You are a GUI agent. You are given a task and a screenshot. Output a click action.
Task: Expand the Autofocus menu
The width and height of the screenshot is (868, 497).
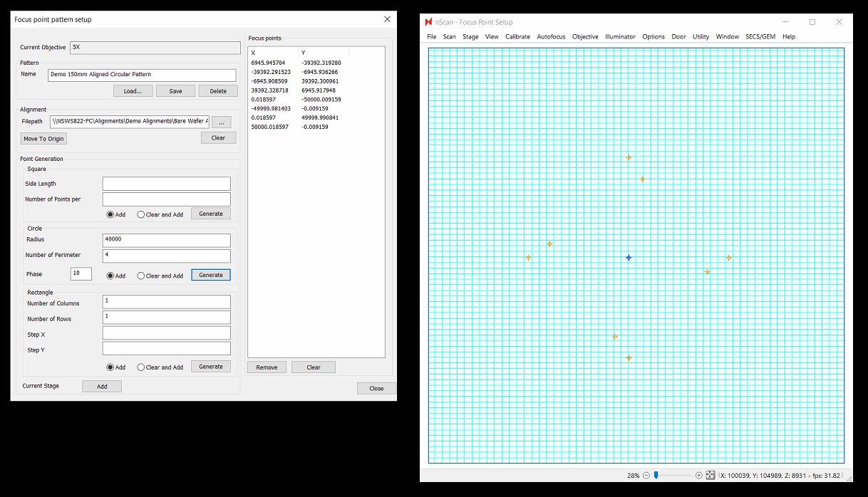tap(551, 37)
